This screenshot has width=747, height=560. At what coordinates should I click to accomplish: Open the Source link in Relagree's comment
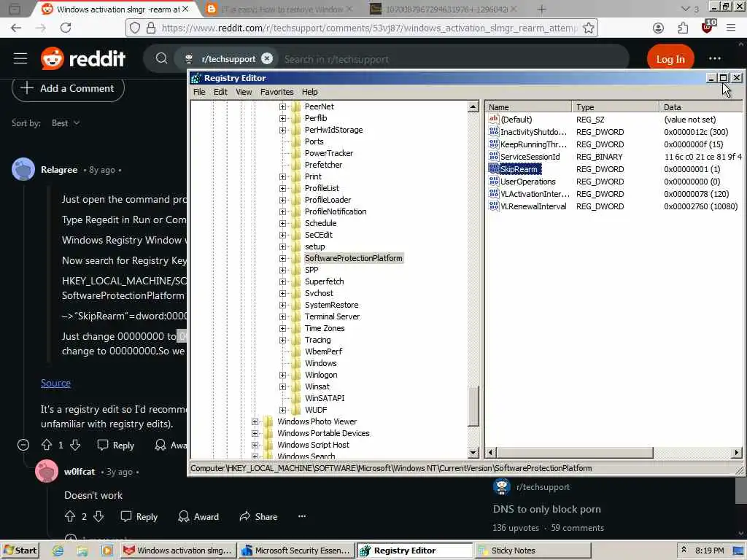[x=55, y=383]
